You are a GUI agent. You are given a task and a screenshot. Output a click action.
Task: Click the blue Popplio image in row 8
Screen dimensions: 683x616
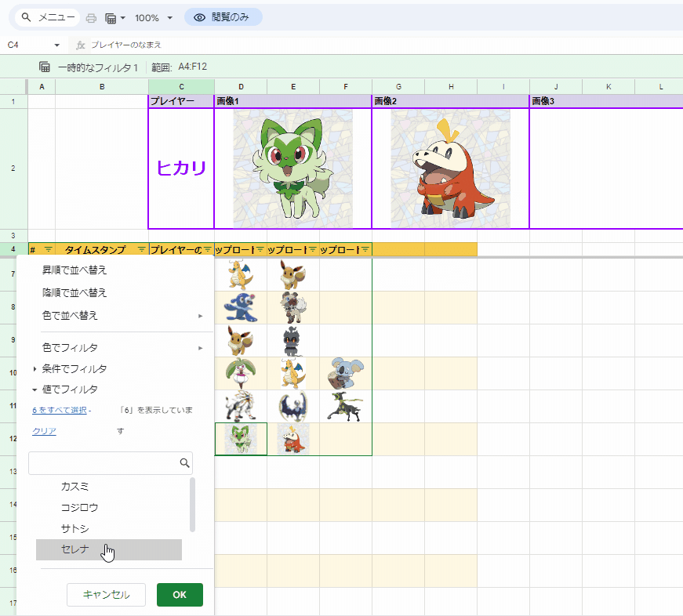(241, 307)
